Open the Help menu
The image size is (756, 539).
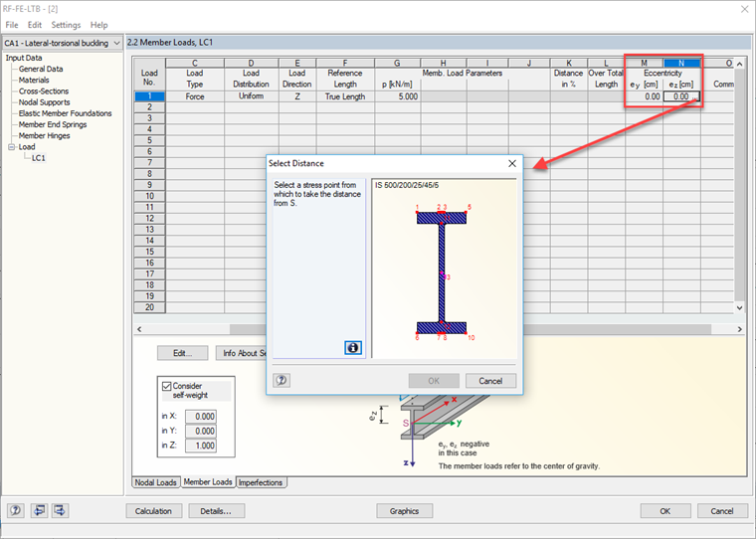[x=98, y=25]
